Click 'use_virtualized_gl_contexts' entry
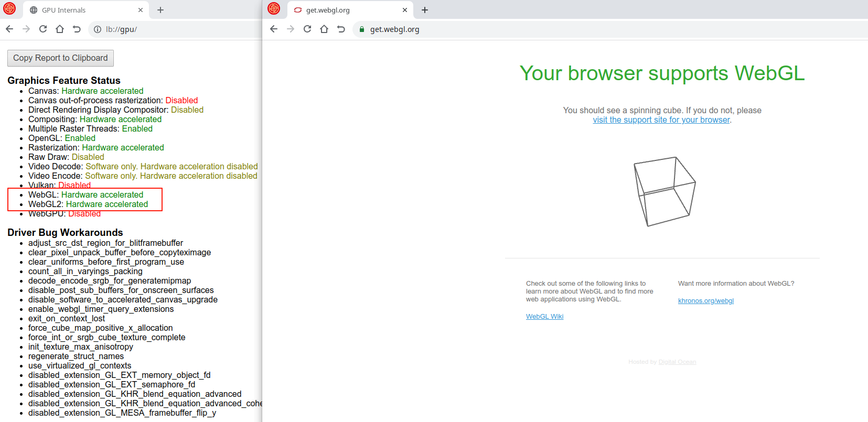The image size is (868, 422). click(x=80, y=365)
